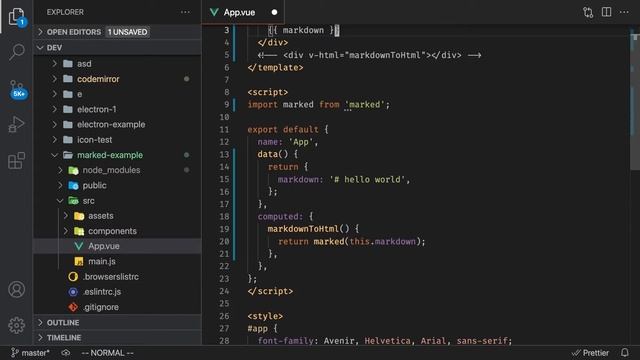The image size is (640, 360).
Task: Click the main.js JavaScript file icon
Action: pos(79,261)
